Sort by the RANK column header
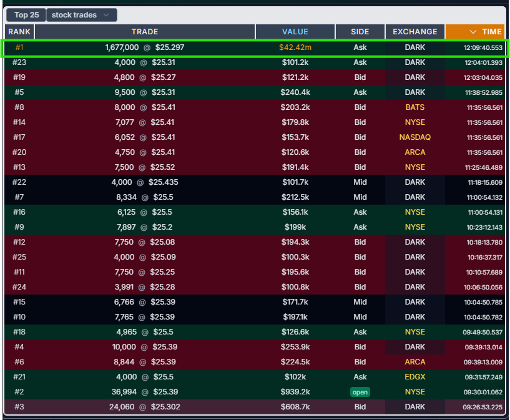This screenshot has width=510, height=420. pyautogui.click(x=19, y=32)
